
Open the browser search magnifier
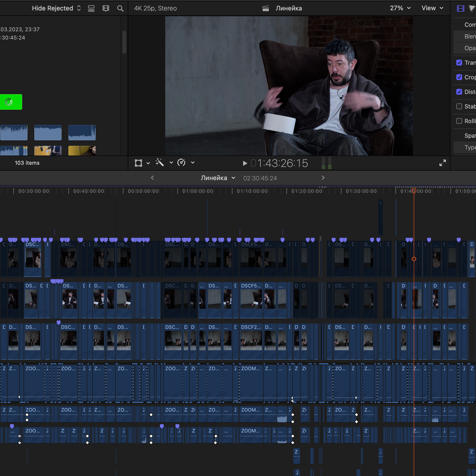pos(120,9)
